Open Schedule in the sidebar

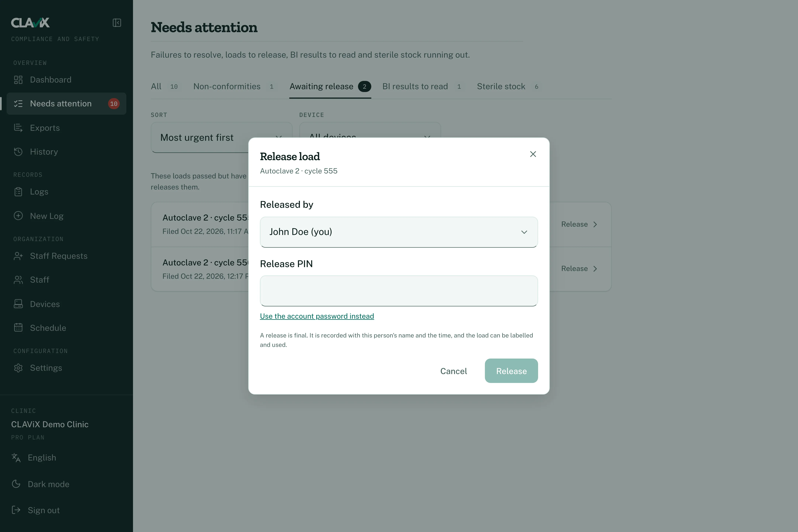(x=48, y=328)
